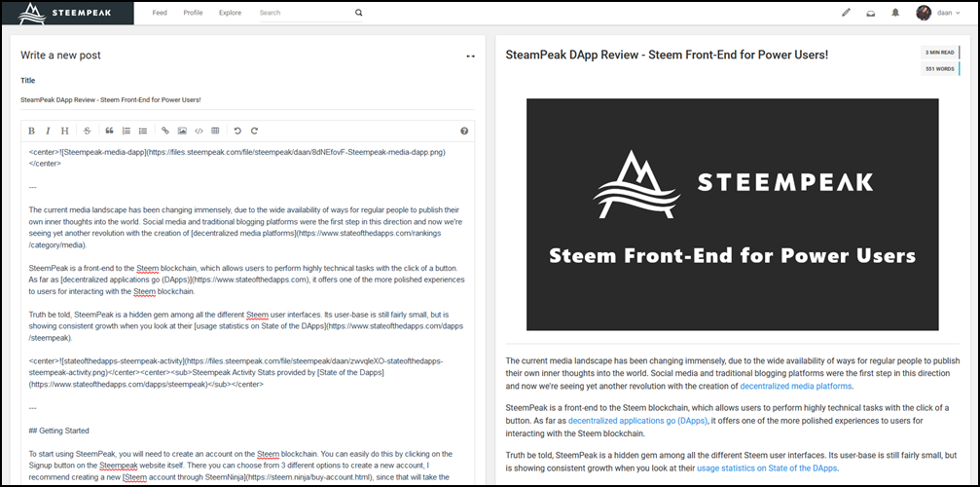The image size is (980, 487).
Task: Open the Feed menu item
Action: pos(160,13)
